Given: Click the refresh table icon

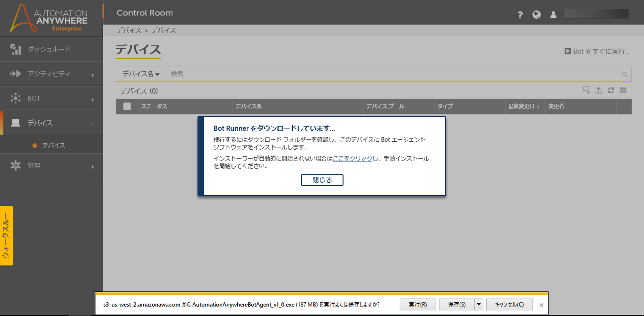Looking at the screenshot, I should 611,90.
